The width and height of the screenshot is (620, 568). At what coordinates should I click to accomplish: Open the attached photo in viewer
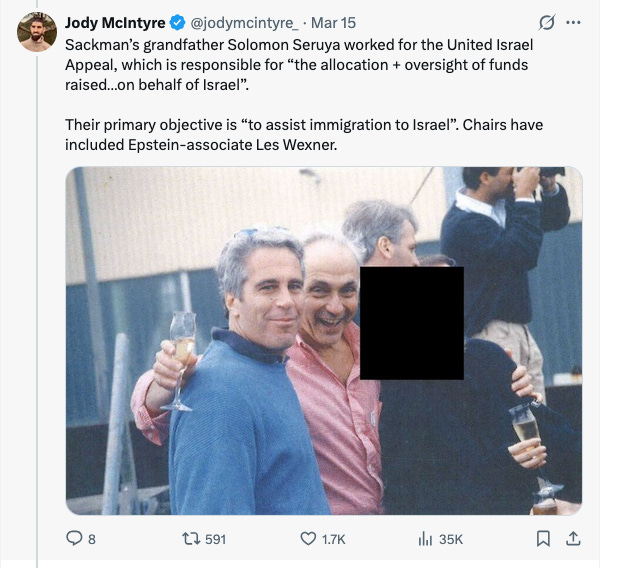324,341
